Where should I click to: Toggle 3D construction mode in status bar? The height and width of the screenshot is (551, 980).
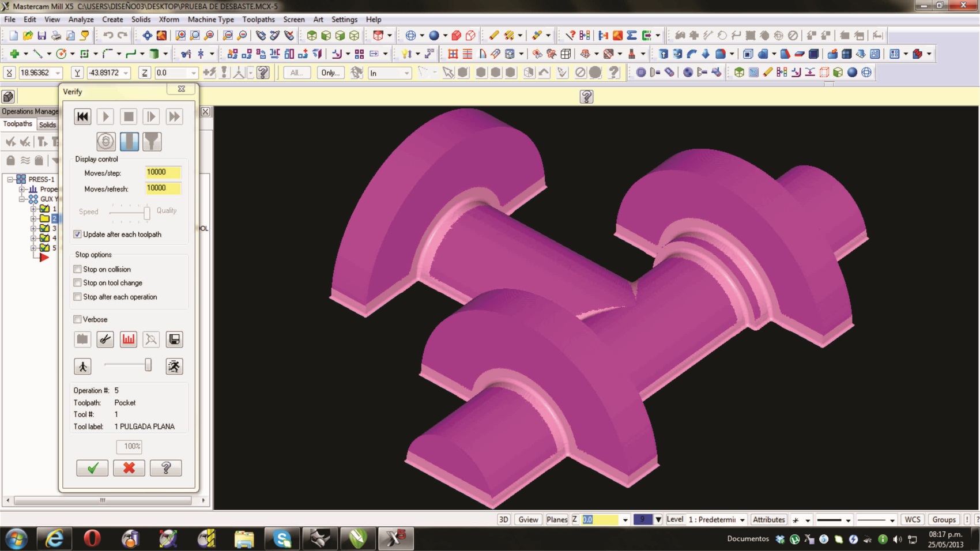504,519
